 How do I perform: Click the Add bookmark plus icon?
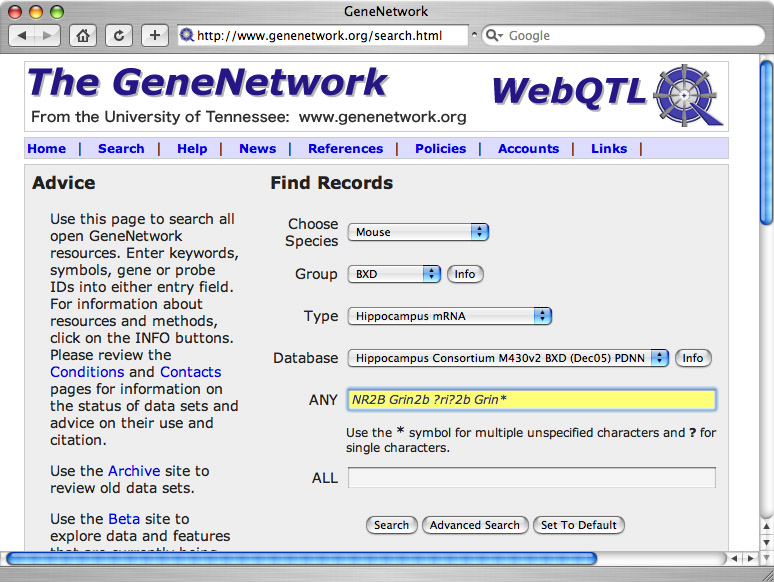click(x=154, y=35)
